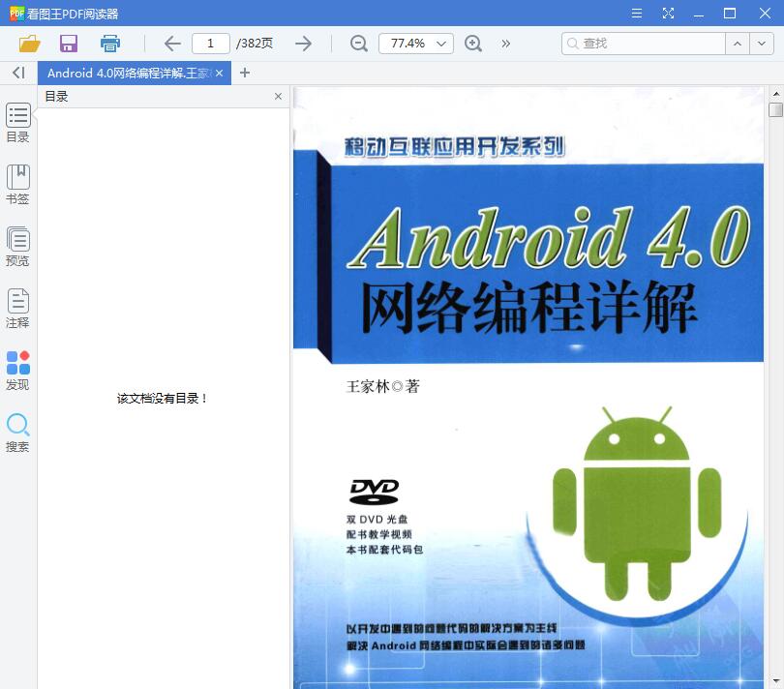This screenshot has height=689, width=784.
Task: Open the 77.4% zoom level dropdown
Action: tap(416, 44)
